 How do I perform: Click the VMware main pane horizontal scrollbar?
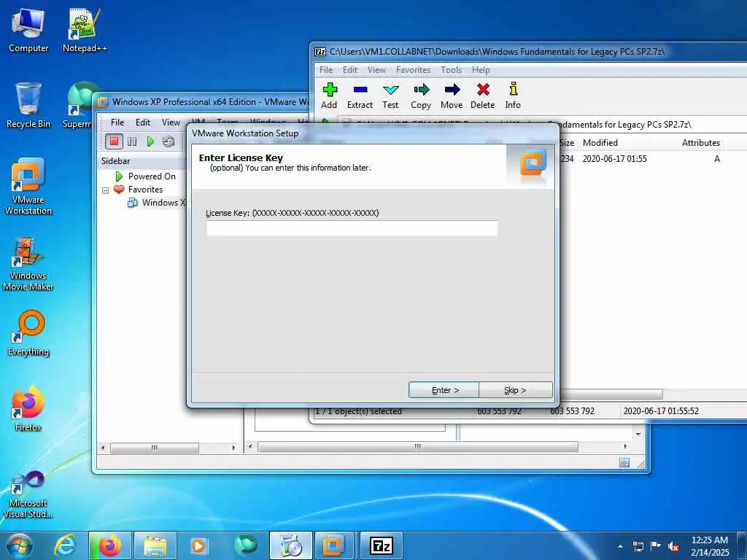[418, 447]
